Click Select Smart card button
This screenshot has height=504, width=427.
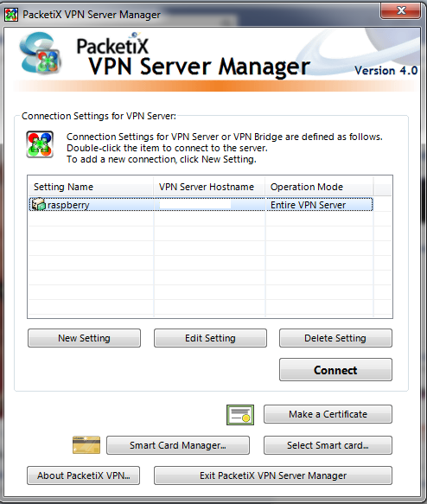pos(328,445)
